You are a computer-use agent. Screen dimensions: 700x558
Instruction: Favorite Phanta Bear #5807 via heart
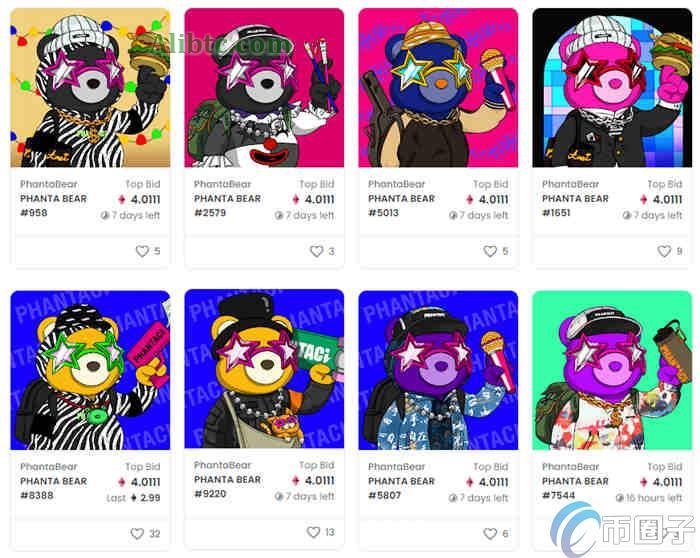pyautogui.click(x=490, y=533)
